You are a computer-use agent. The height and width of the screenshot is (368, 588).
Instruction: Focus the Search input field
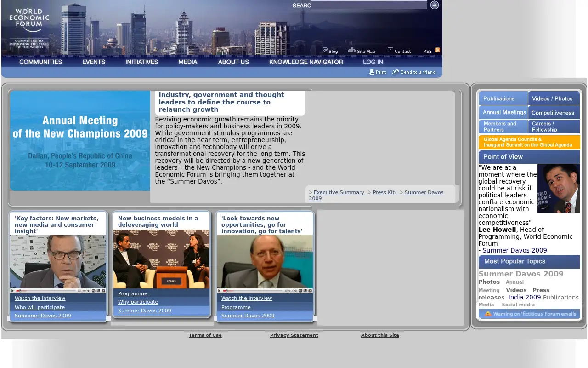pyautogui.click(x=369, y=5)
